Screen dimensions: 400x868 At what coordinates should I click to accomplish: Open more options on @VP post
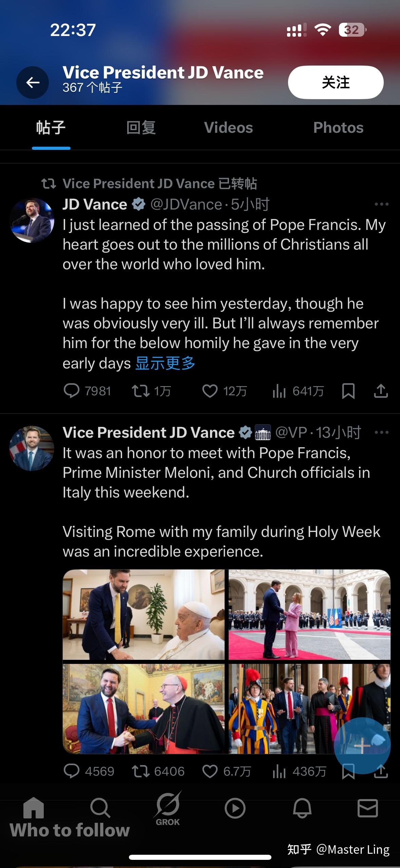381,432
